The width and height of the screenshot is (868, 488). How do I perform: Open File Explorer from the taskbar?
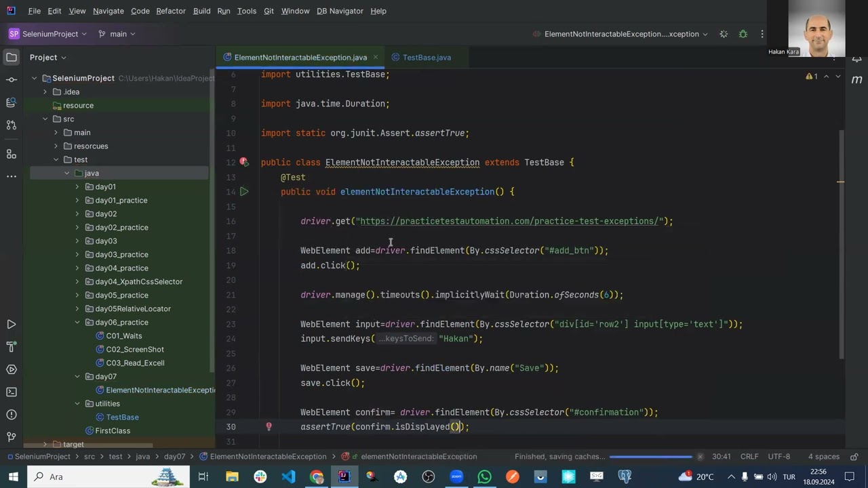coord(232,476)
